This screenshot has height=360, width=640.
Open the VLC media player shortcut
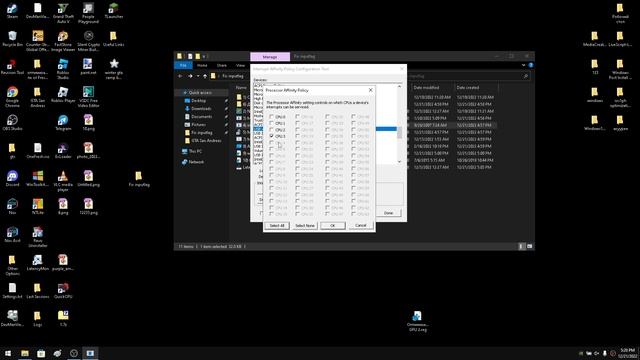63,180
